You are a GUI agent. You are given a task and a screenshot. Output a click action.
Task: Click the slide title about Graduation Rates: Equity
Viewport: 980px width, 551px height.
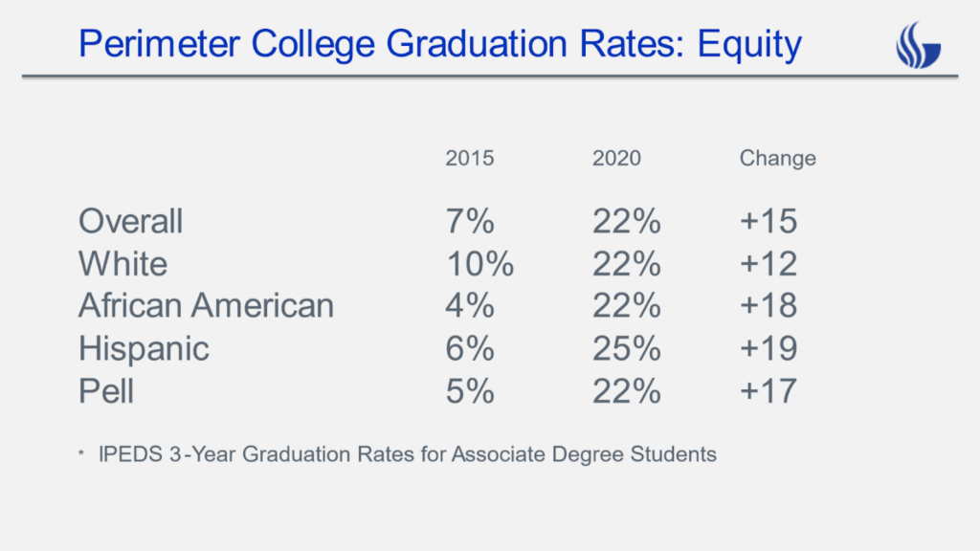tap(439, 44)
